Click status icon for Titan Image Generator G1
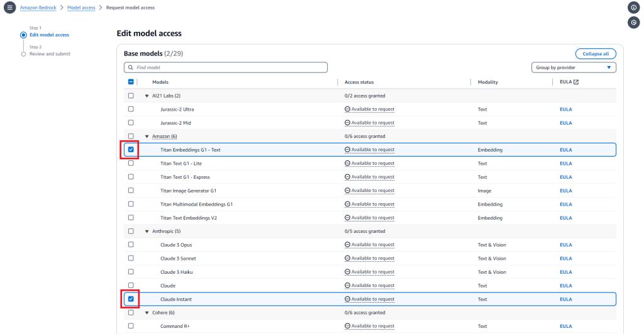This screenshot has width=644, height=336. point(347,190)
